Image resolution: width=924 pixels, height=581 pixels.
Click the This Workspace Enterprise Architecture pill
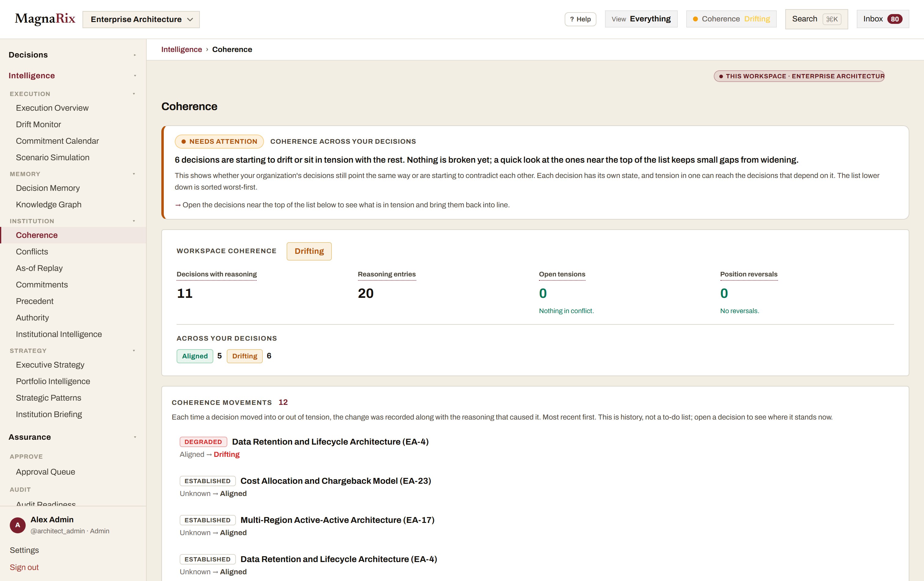[x=799, y=76]
